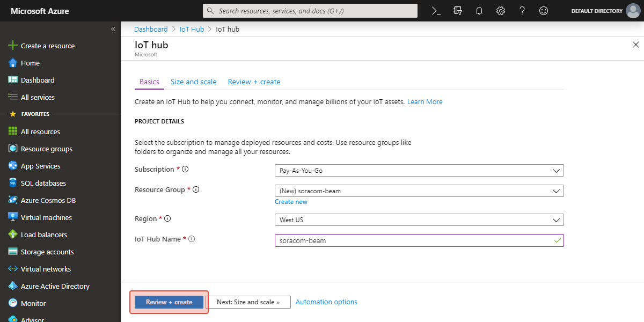Expand the Region dropdown

[419, 220]
